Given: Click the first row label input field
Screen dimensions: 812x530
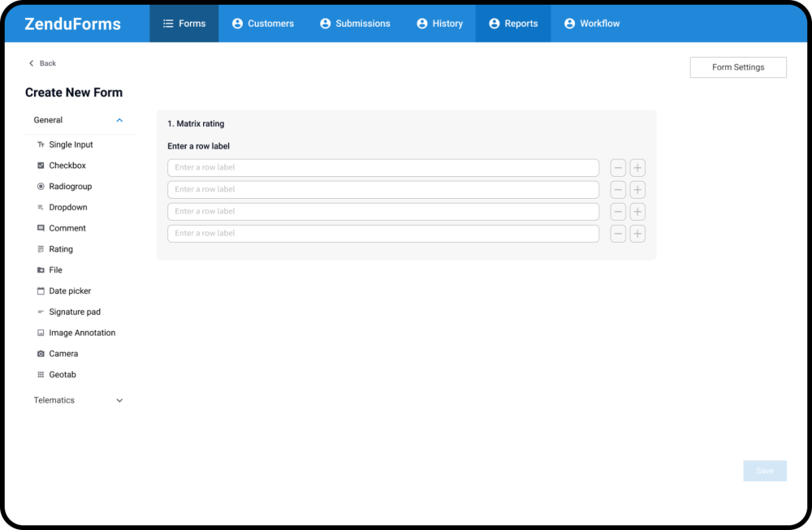Looking at the screenshot, I should tap(382, 168).
